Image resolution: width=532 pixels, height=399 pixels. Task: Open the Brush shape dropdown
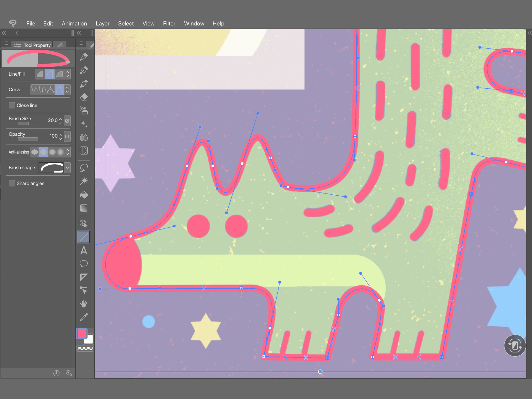pos(67,168)
